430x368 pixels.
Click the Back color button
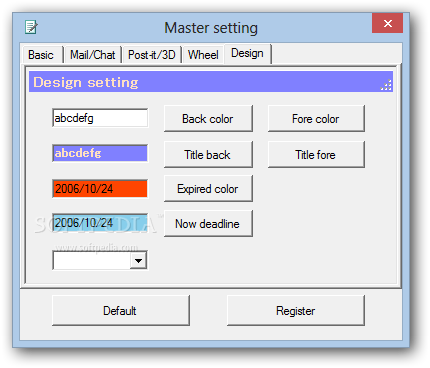pyautogui.click(x=208, y=119)
